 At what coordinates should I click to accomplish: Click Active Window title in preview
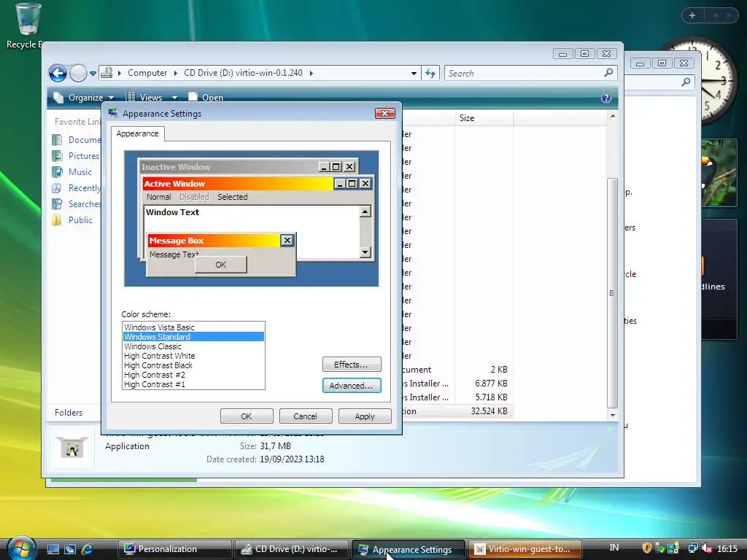(x=174, y=184)
